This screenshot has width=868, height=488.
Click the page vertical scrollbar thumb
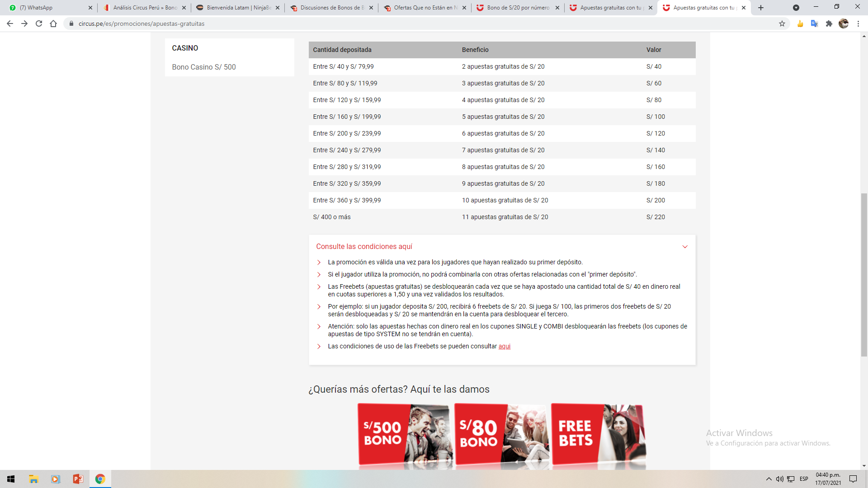864,275
